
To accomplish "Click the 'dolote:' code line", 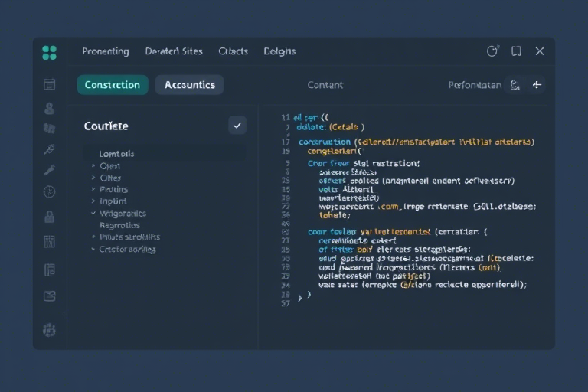I will click(331, 127).
